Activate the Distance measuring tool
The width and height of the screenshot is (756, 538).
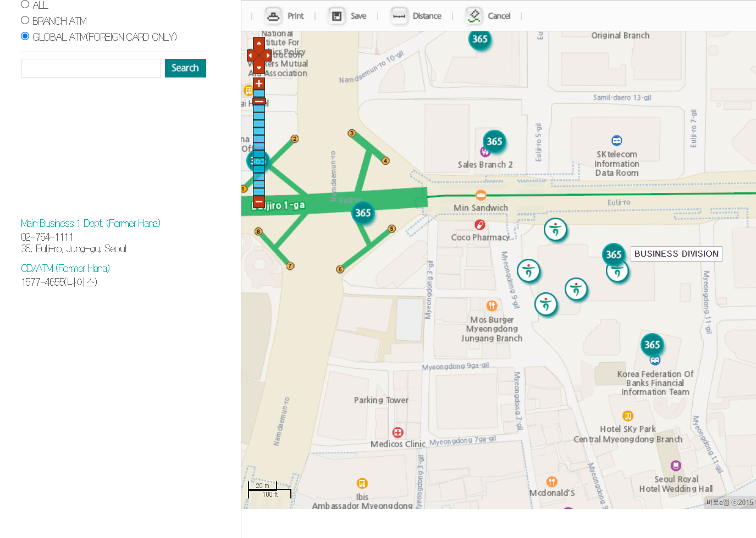pos(416,16)
